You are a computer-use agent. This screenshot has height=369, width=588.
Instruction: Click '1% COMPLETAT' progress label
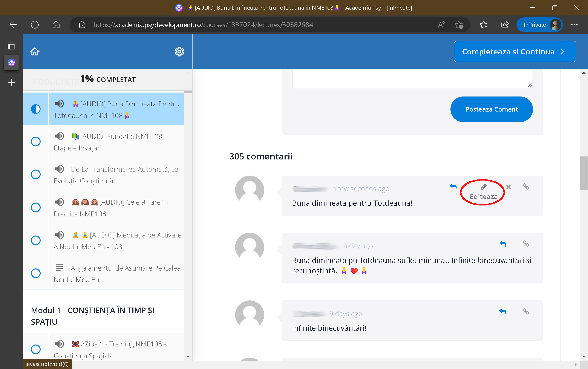pos(108,79)
